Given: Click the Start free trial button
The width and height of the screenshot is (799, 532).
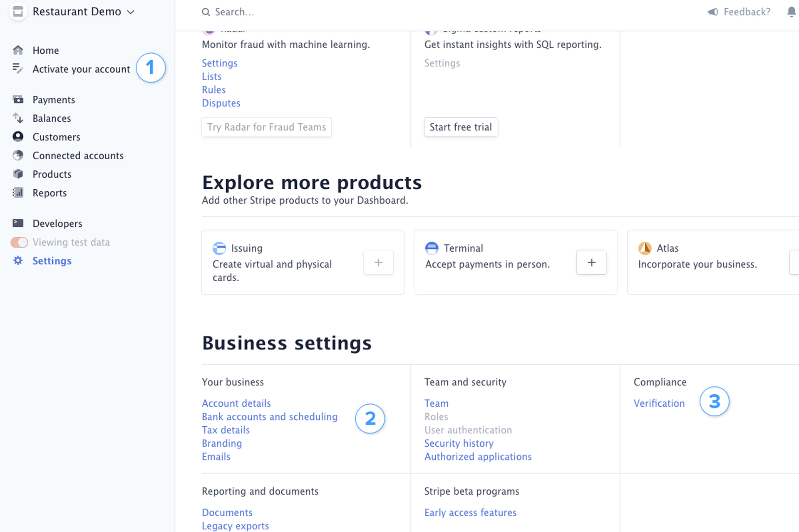Looking at the screenshot, I should coord(461,127).
